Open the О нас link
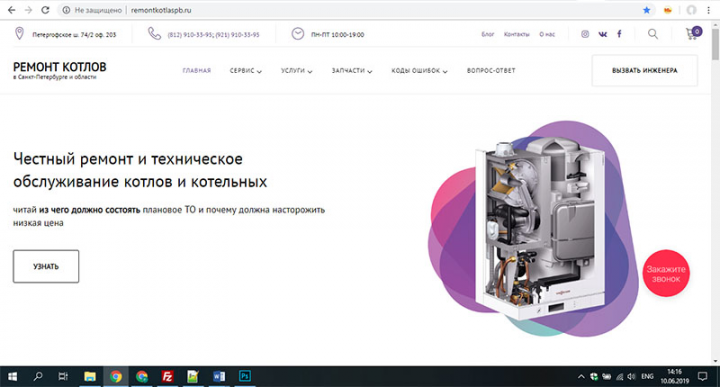The image size is (720, 387). point(547,34)
